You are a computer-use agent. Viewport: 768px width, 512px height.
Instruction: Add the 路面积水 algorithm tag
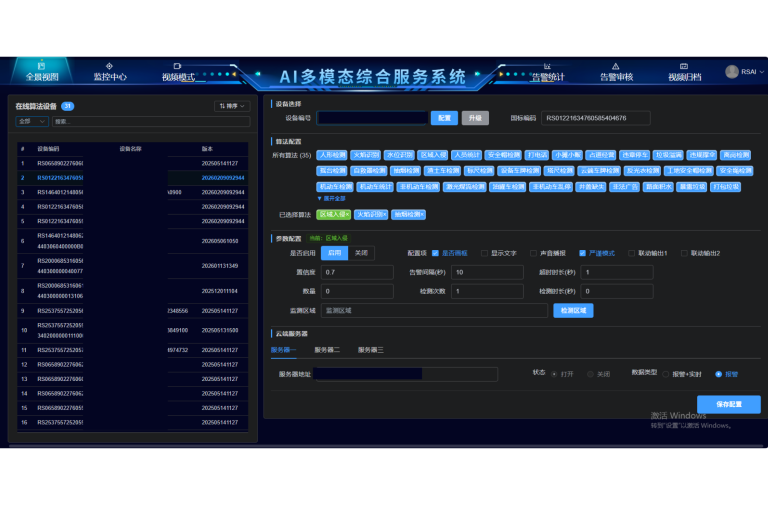click(x=658, y=187)
